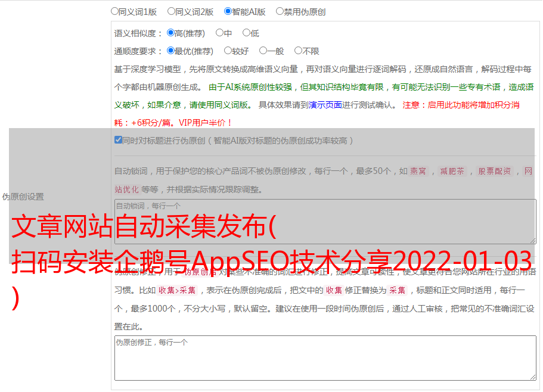Set 通顺度要求 to 较好
The image size is (543, 392).
click(x=228, y=51)
